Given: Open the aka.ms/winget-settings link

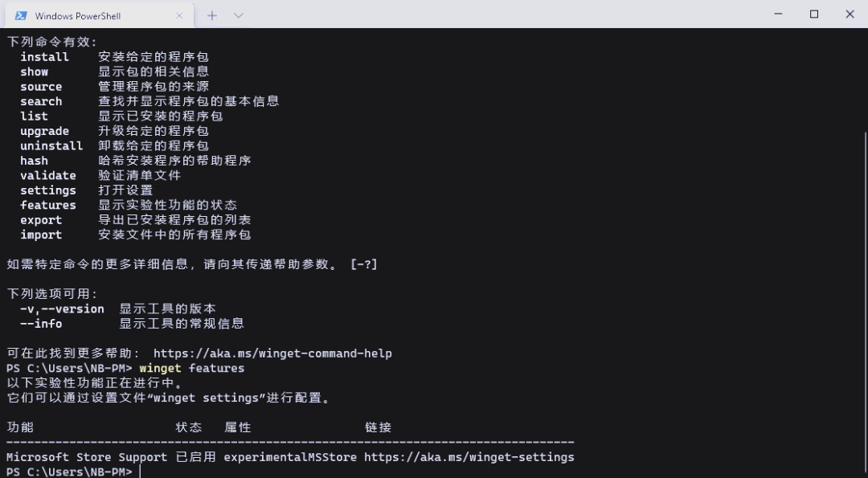Looking at the screenshot, I should click(x=469, y=457).
